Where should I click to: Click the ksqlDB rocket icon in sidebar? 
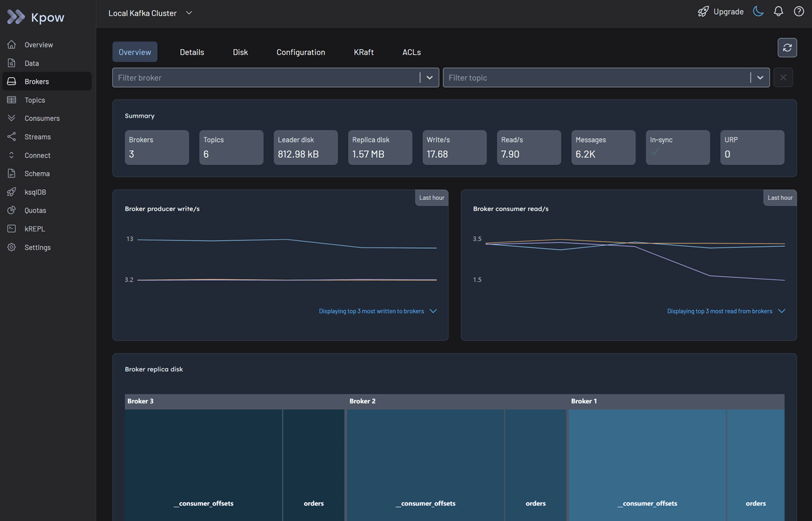coord(11,192)
